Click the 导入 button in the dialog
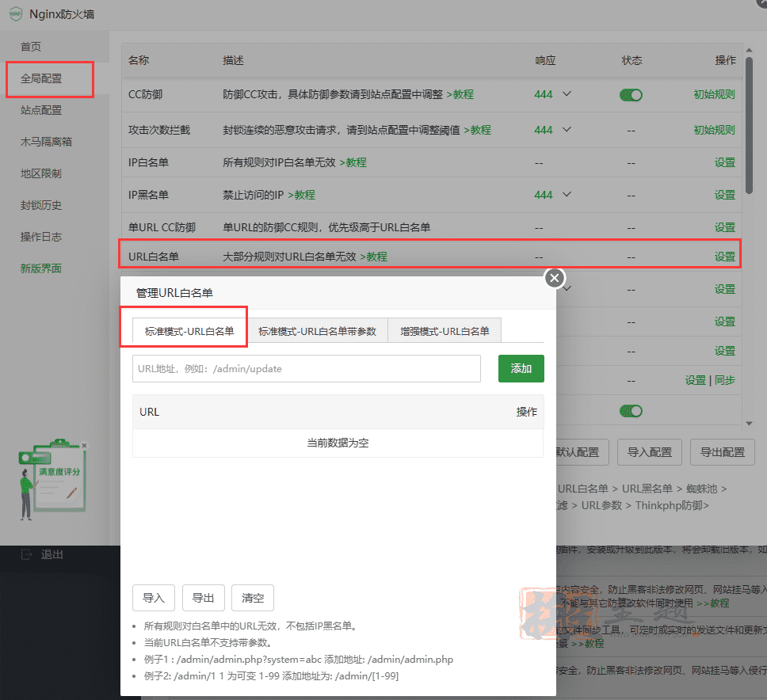Image resolution: width=767 pixels, height=700 pixels. (x=154, y=598)
